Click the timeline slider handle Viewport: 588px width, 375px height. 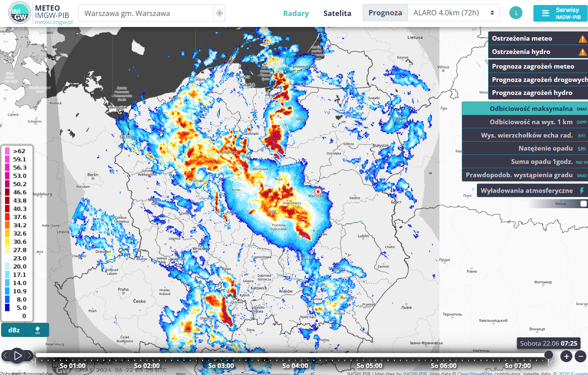pos(548,355)
